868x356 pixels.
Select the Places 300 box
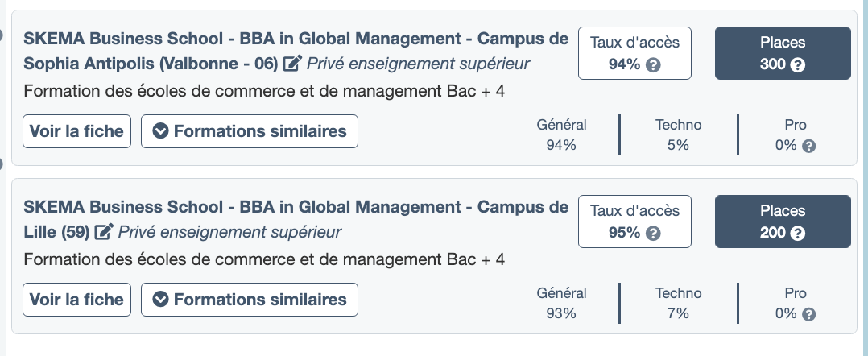(783, 53)
